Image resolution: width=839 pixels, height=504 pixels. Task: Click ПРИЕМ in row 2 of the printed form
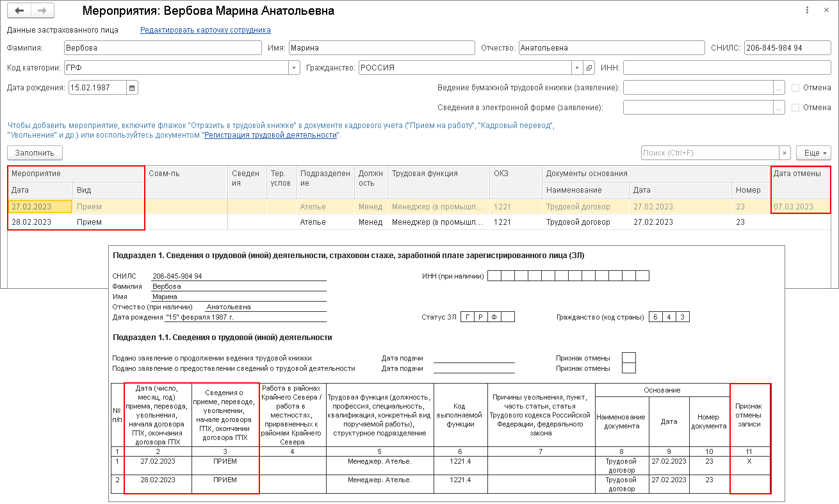coord(225,480)
